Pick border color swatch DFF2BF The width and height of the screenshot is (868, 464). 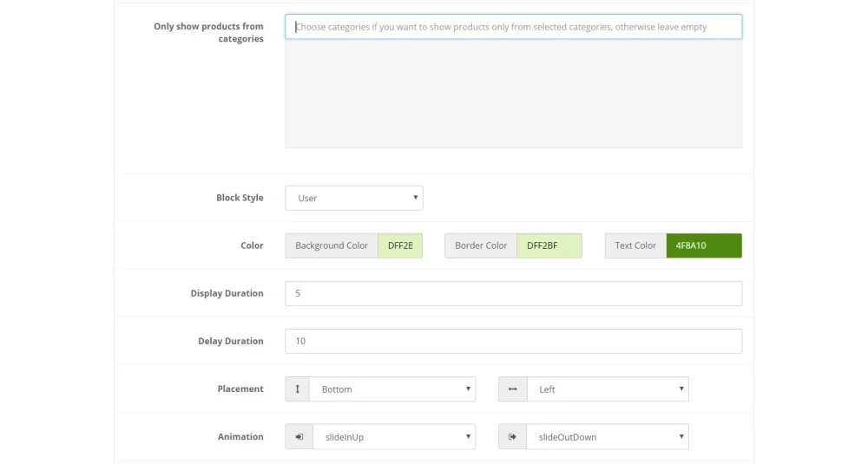click(x=549, y=245)
